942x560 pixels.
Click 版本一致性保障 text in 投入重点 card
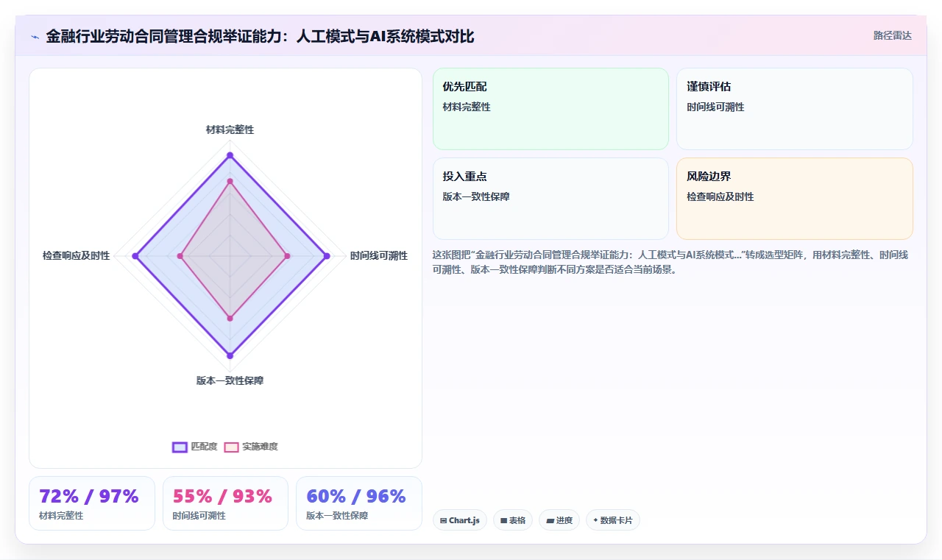point(476,197)
